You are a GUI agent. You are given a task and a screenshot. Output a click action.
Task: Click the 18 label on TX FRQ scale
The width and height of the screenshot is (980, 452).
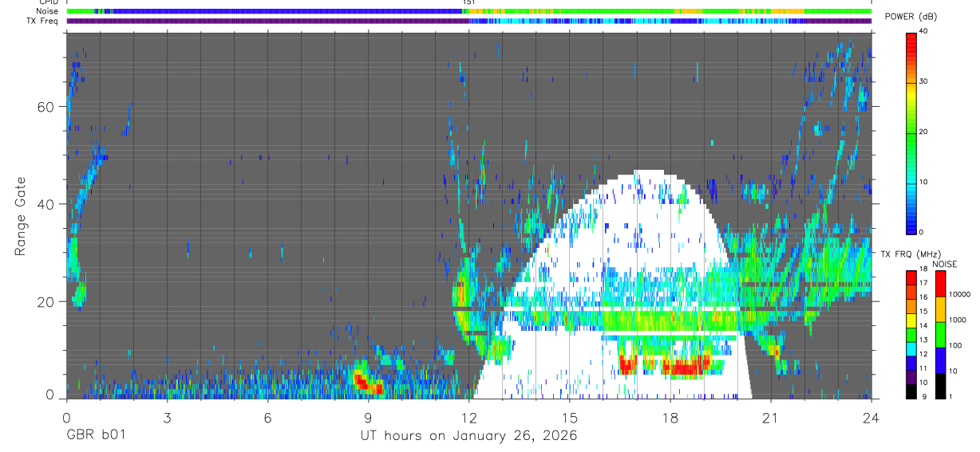pos(923,269)
